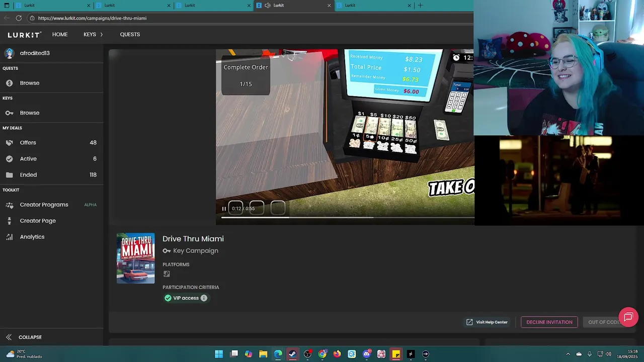
Task: Switch to the last Lurkit tab
Action: [374, 6]
